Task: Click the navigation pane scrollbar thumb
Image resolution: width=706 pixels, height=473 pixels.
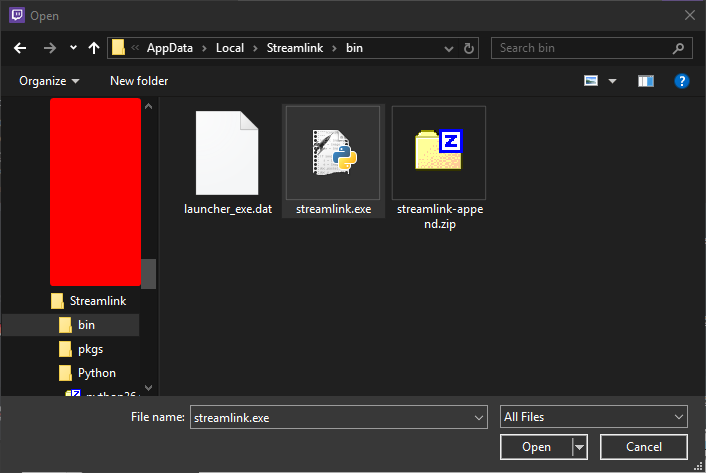Action: (149, 274)
